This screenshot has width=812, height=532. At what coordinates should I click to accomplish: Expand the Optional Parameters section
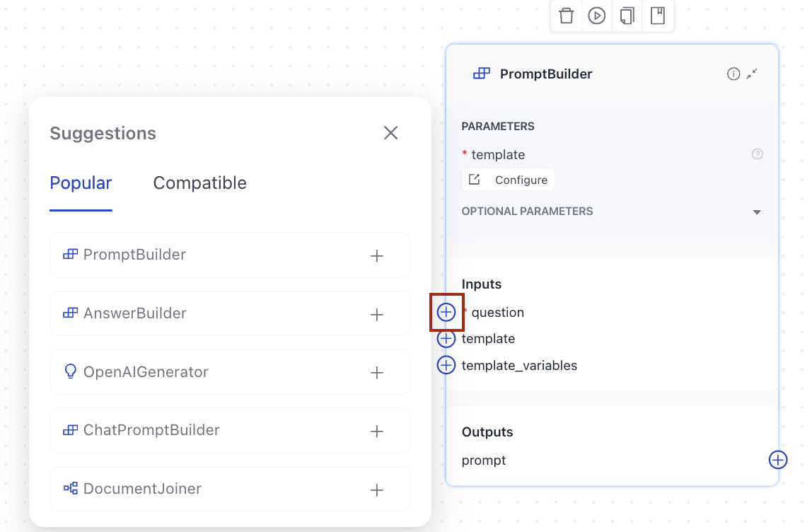coord(757,212)
